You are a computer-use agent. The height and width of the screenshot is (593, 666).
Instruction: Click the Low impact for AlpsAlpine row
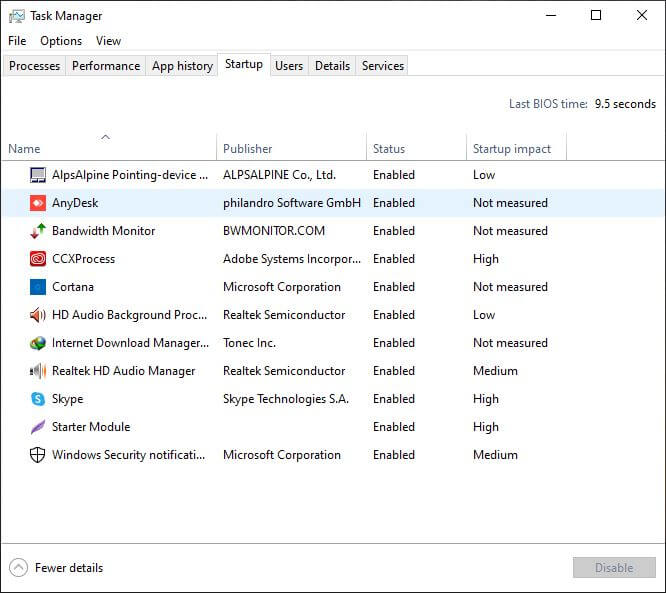coord(484,175)
